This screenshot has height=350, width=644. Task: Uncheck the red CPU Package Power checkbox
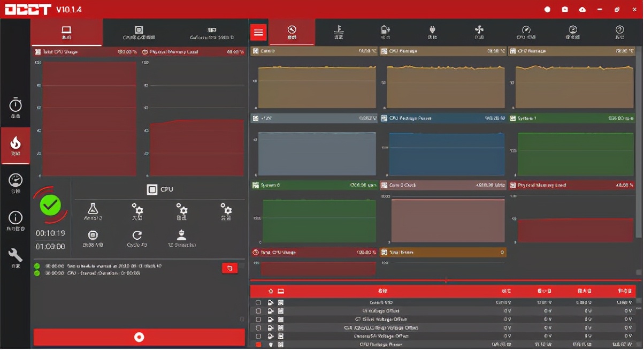click(258, 345)
